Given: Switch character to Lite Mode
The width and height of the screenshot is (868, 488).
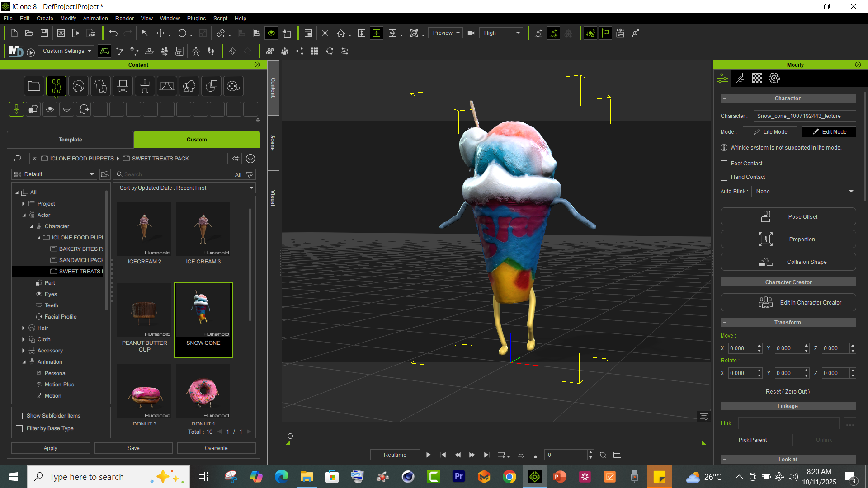Looking at the screenshot, I should click(770, 132).
